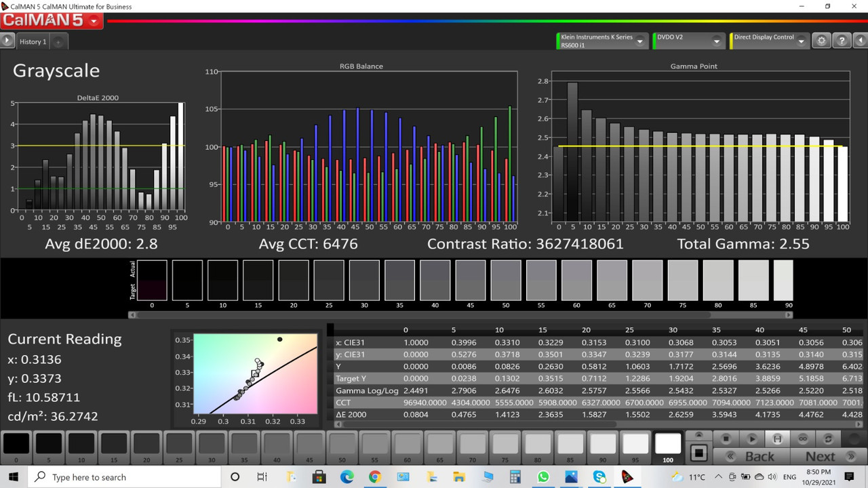This screenshot has height=488, width=868.
Task: Click the 'Contrast Ratio: 3627418061' readout
Action: (525, 244)
